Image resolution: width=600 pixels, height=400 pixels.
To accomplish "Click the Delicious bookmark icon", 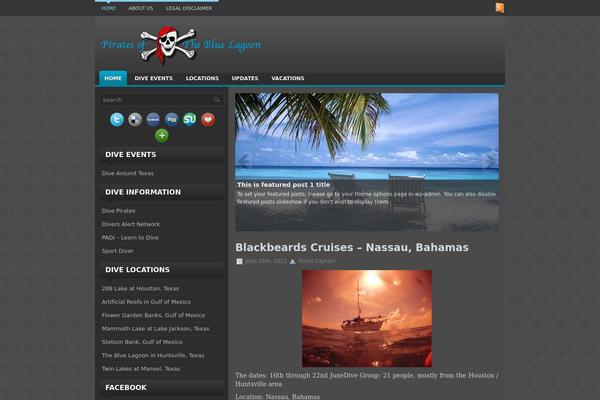I will (135, 119).
